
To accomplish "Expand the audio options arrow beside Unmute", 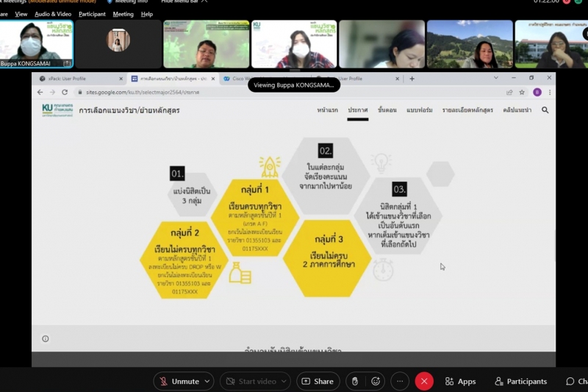I will (207, 381).
